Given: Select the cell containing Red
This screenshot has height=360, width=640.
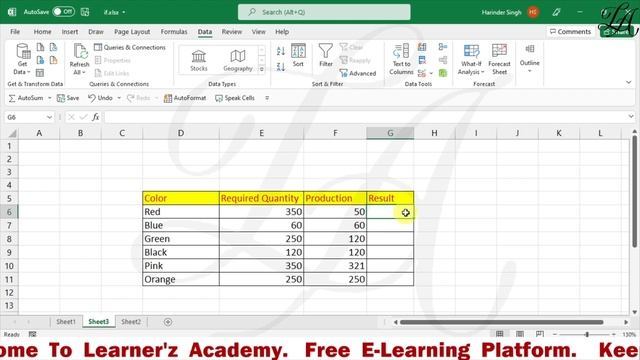Looking at the screenshot, I should tap(181, 212).
